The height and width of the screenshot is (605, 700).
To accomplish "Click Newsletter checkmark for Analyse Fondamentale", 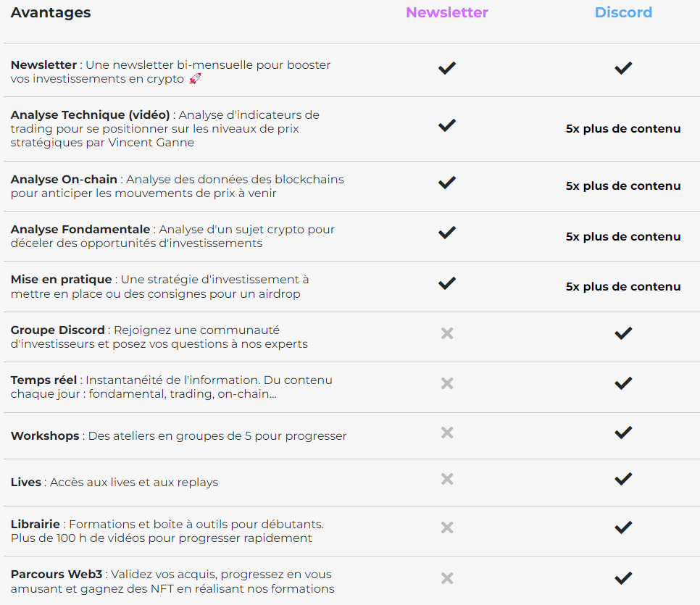I will click(447, 233).
